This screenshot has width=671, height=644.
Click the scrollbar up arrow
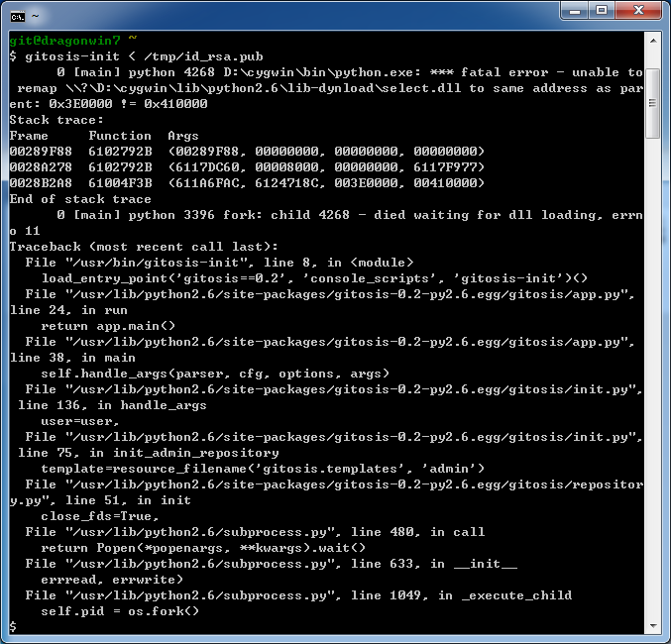[653, 41]
